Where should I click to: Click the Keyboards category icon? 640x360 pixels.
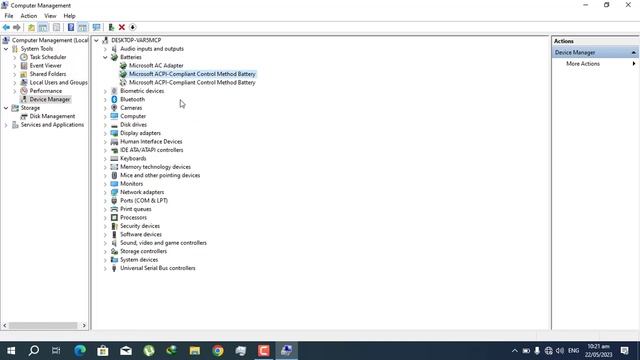tap(114, 158)
